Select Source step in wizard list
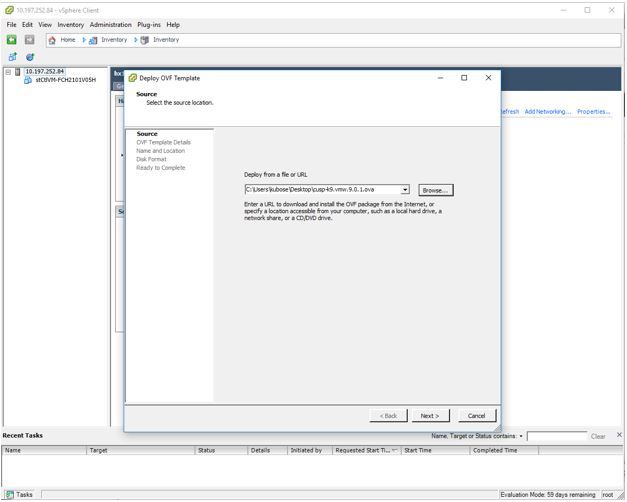The width and height of the screenshot is (627, 502). click(147, 134)
